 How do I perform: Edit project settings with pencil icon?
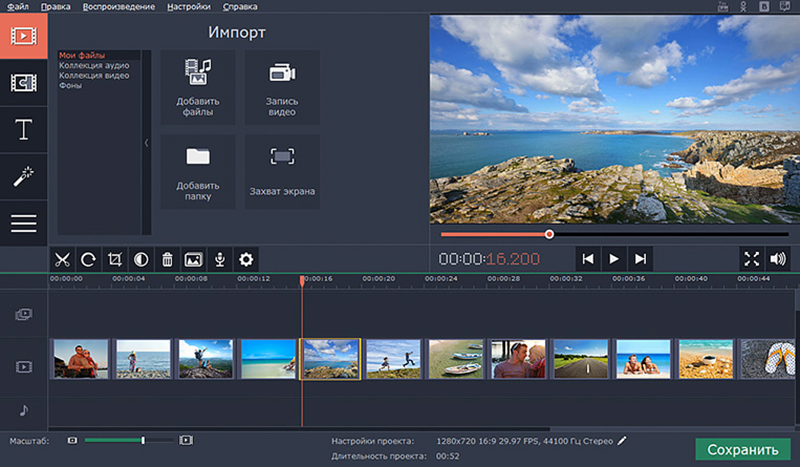pos(622,440)
